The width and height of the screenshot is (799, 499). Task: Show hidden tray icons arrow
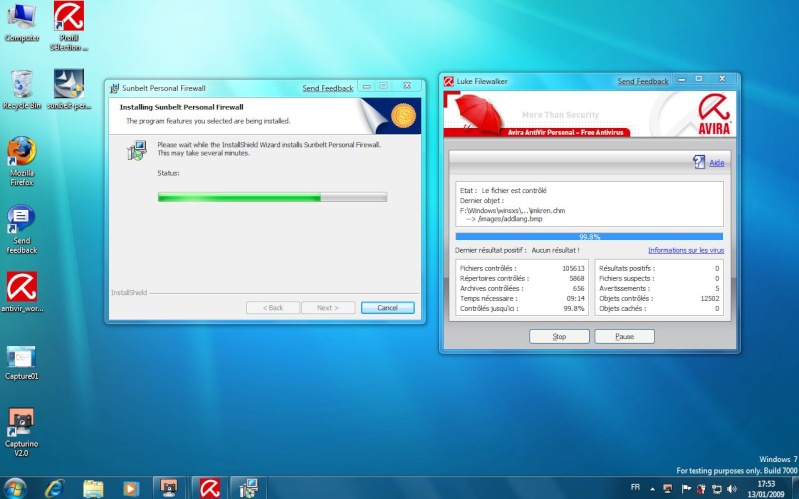tap(652, 489)
